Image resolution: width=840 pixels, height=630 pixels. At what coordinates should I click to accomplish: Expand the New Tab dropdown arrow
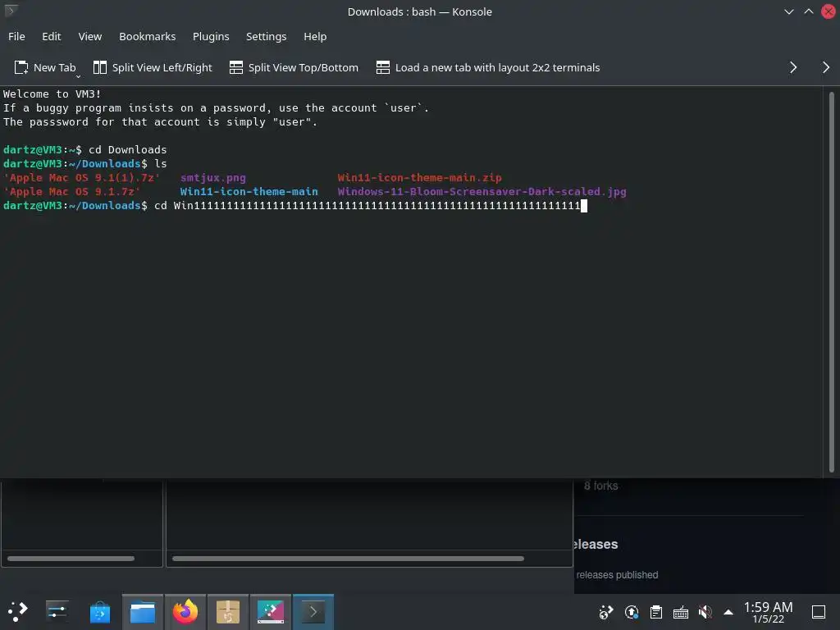tap(78, 76)
